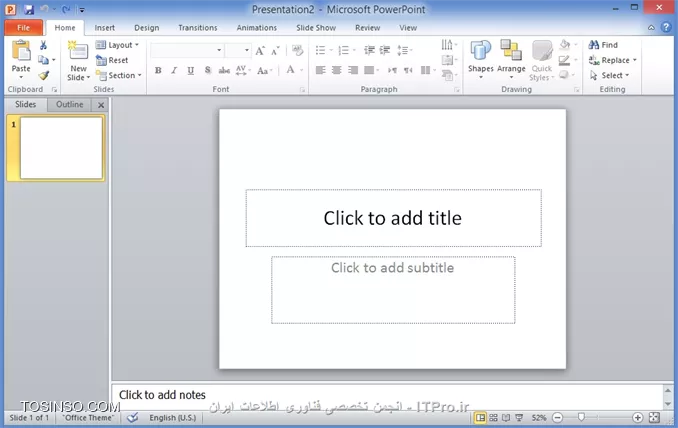Image resolution: width=678 pixels, height=428 pixels.
Task: Open the font size combo box
Action: (238, 50)
